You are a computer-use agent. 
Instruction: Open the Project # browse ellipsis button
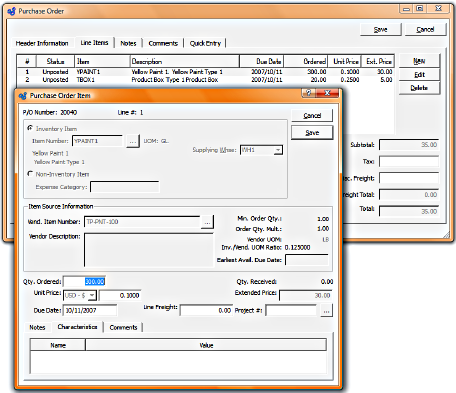click(x=326, y=311)
